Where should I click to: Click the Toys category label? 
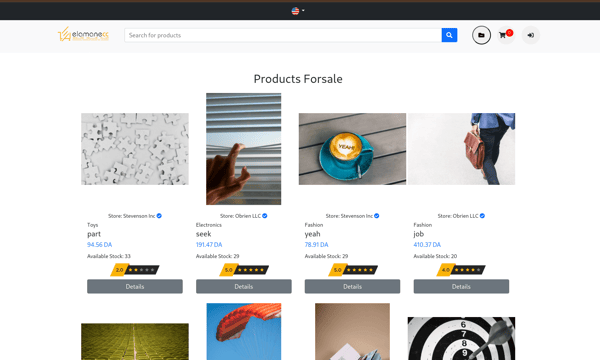[x=93, y=225]
